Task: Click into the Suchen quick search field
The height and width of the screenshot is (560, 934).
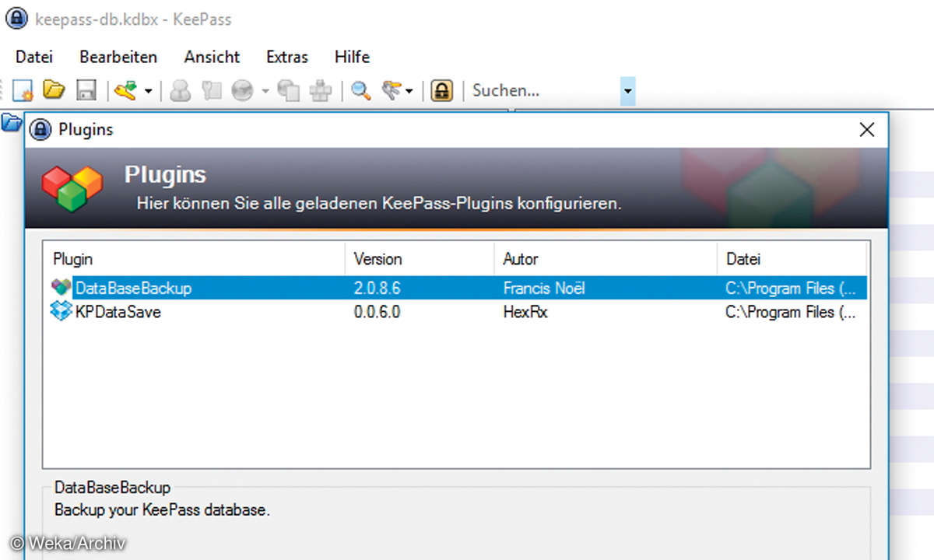Action: pos(544,90)
